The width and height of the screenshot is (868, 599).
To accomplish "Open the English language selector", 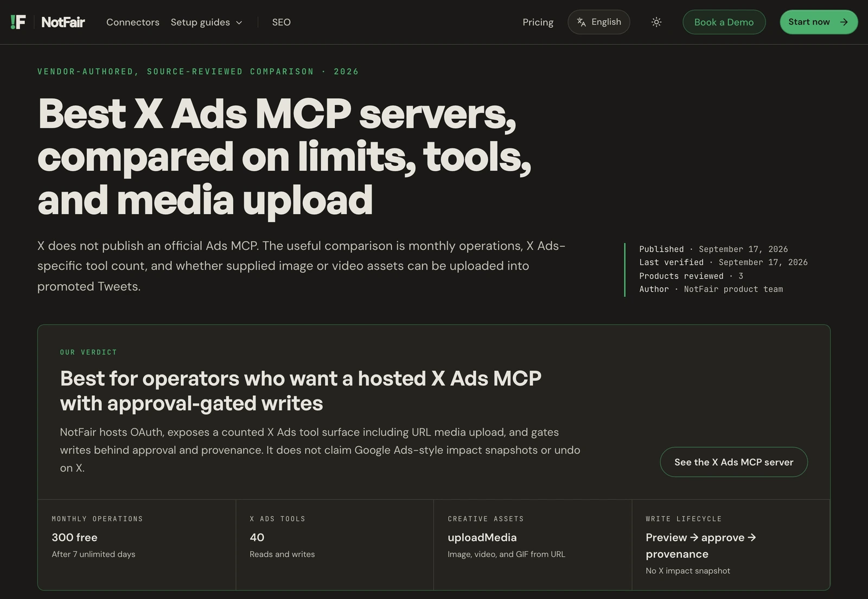I will [599, 22].
